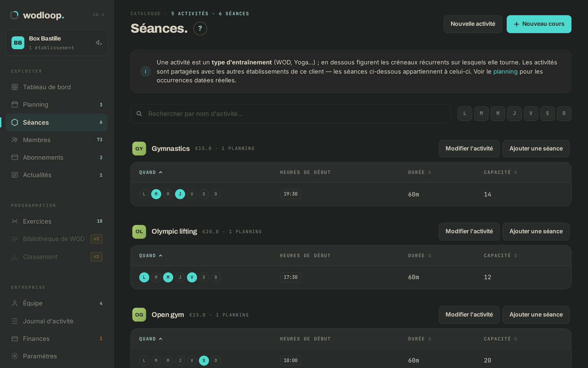Click the Planning calendar icon in sidebar
This screenshot has height=368, width=588.
point(15,105)
